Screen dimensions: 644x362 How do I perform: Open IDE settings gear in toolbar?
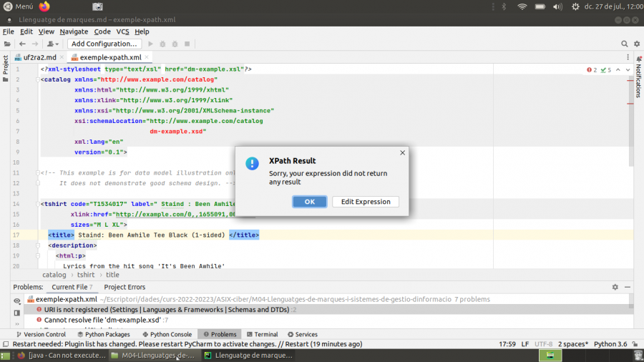pyautogui.click(x=637, y=44)
